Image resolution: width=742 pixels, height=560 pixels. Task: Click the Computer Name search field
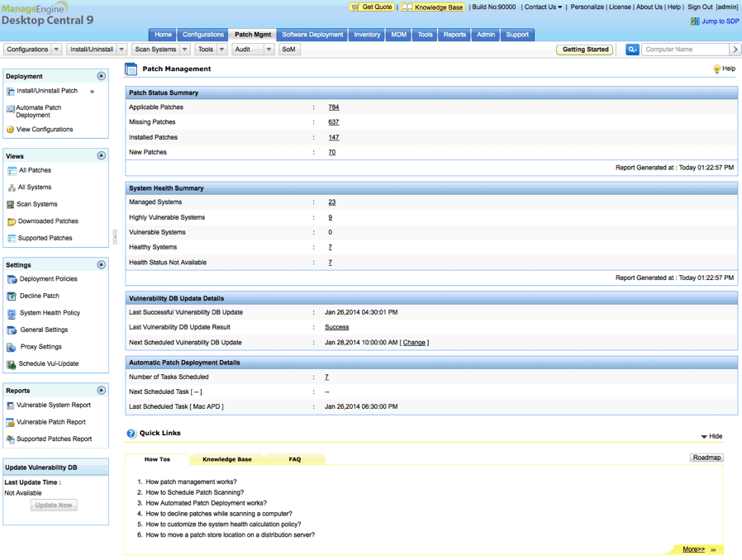pos(685,50)
